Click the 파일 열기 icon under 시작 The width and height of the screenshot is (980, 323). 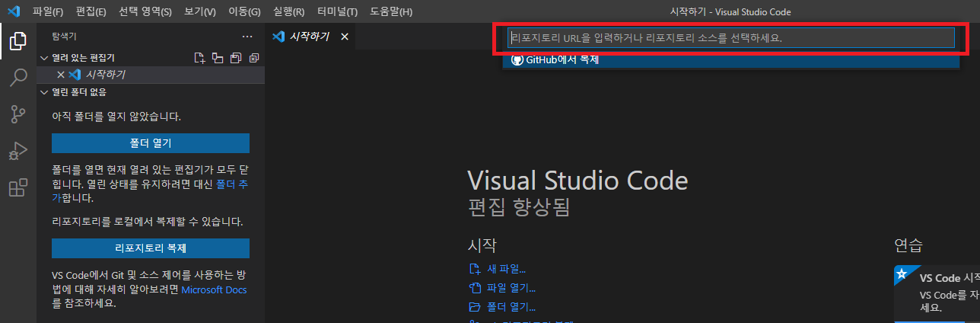click(475, 288)
